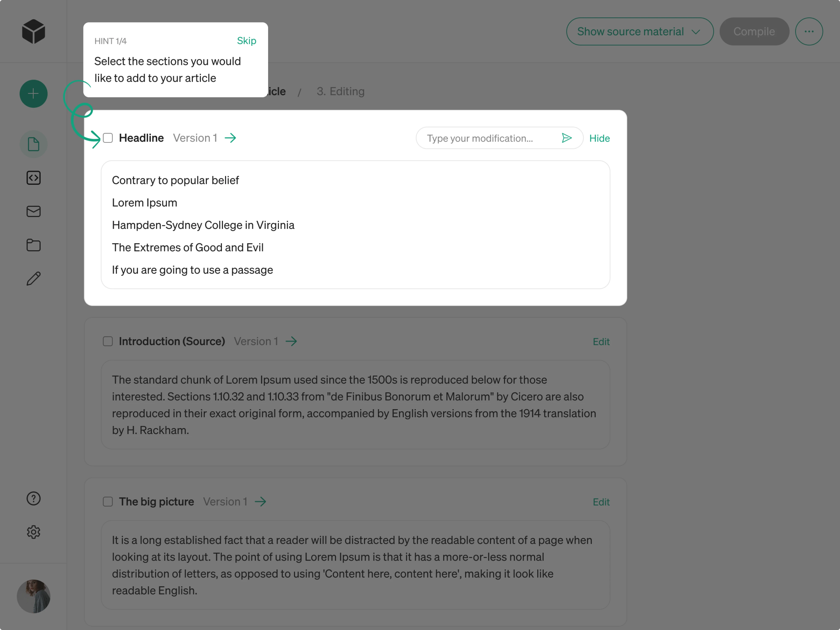The image size is (840, 630).
Task: Open the more options ellipsis menu
Action: coord(809,32)
